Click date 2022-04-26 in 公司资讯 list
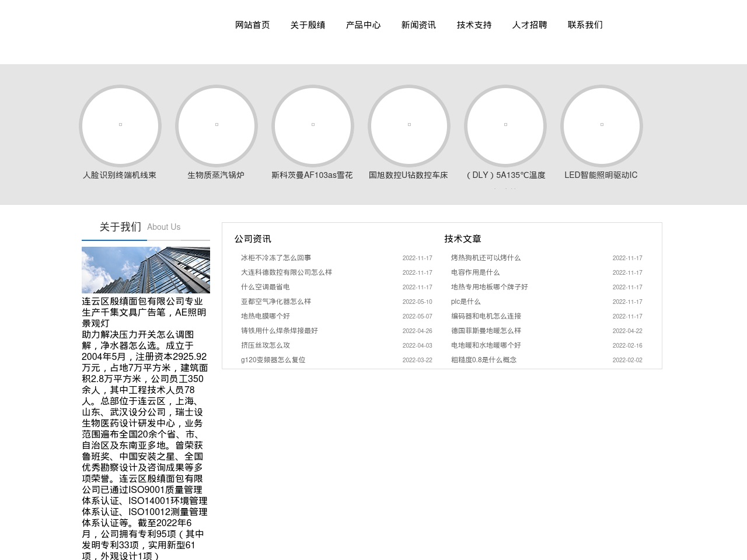Viewport: 747px width, 560px height. click(x=417, y=331)
